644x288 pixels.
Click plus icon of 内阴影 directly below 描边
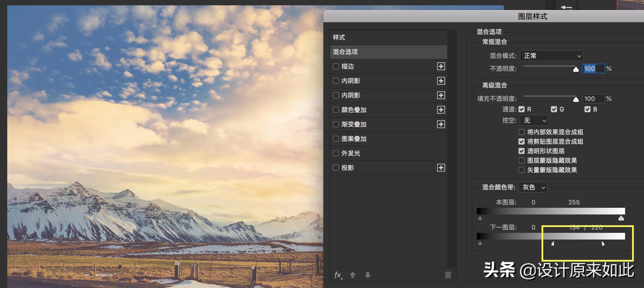pos(441,81)
